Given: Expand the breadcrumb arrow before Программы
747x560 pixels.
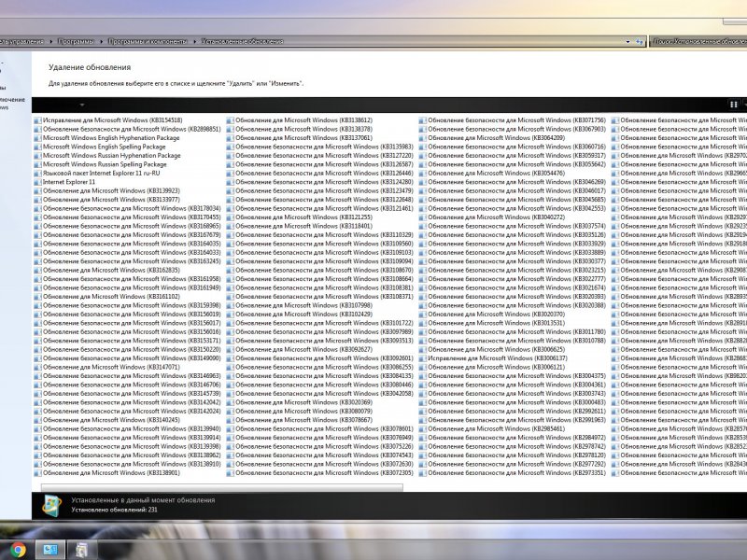Looking at the screenshot, I should click(x=51, y=41).
